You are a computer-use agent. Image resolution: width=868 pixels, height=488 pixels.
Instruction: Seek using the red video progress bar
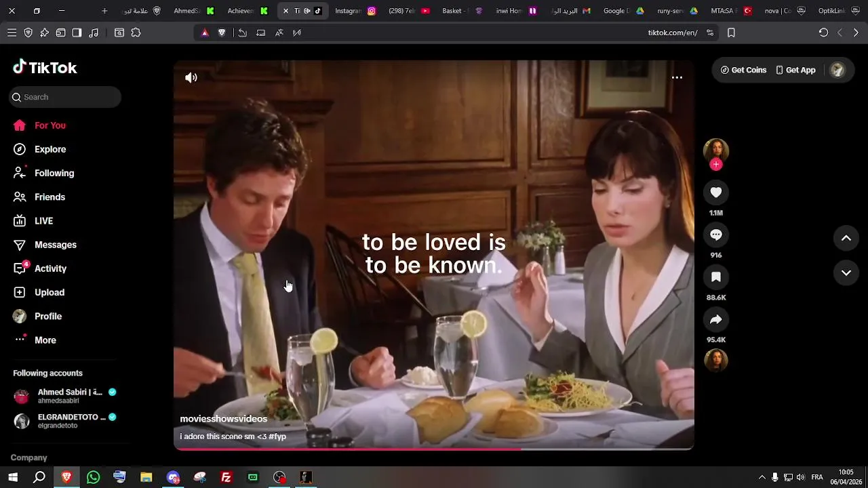tap(434, 449)
